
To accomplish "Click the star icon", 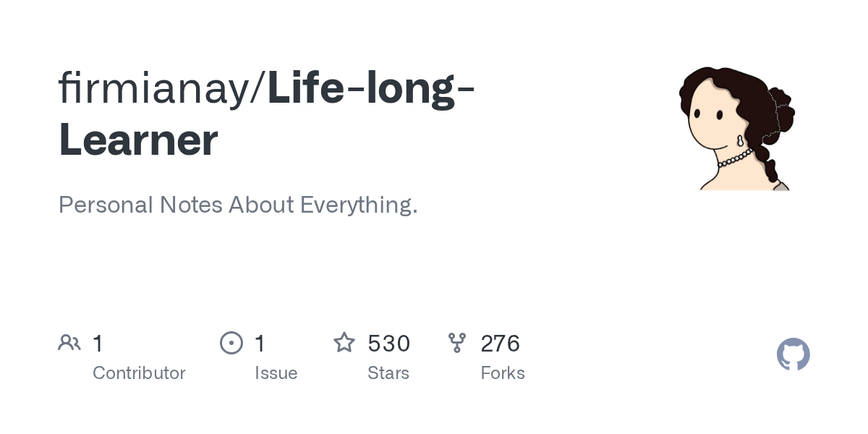I will [344, 342].
